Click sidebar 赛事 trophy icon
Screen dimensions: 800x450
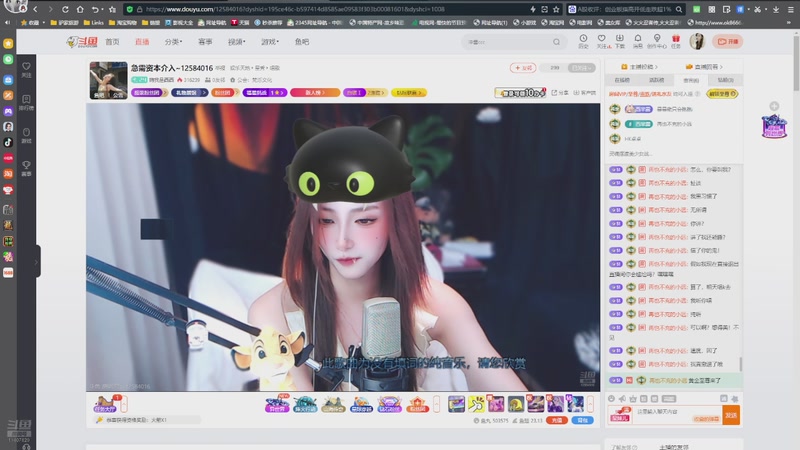click(x=27, y=168)
